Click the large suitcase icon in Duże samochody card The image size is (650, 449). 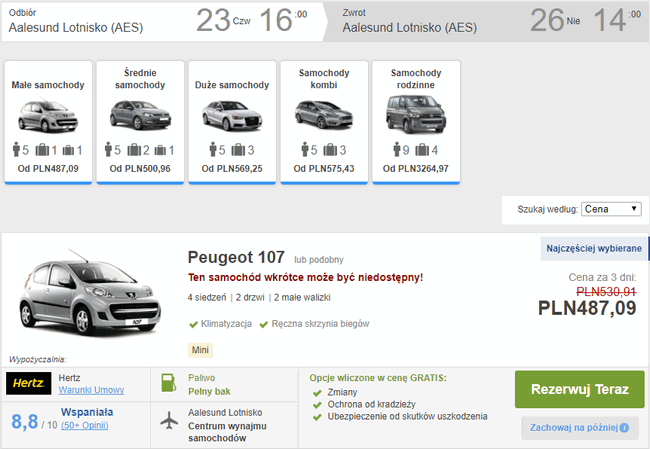[x=238, y=150]
